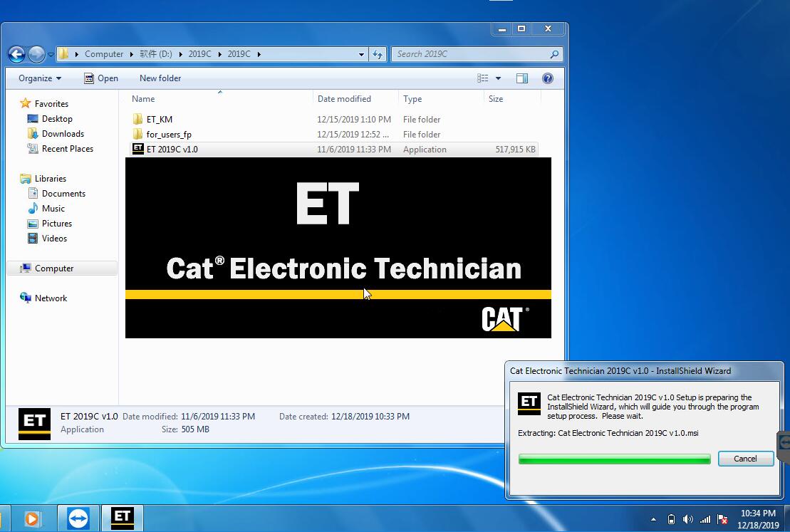
Task: Select Network in navigation pane
Action: (51, 298)
